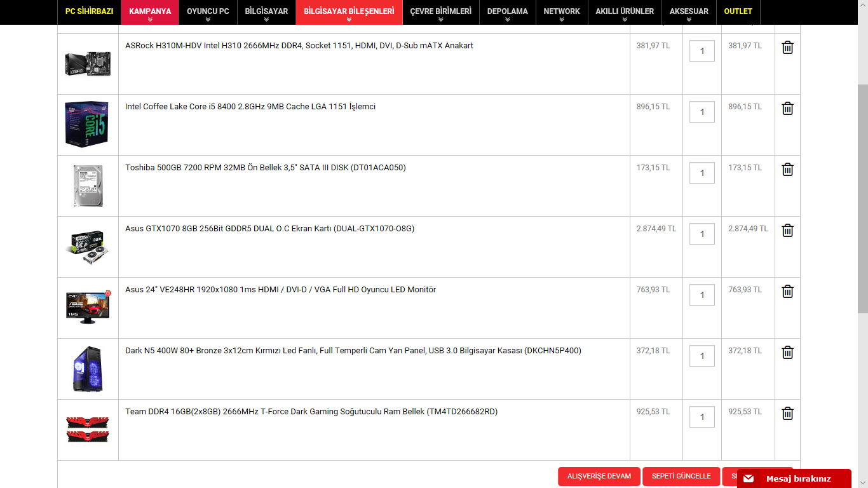Follow the Toshiba 500GB 7200 RPM disk link
This screenshot has width=868, height=488.
click(266, 168)
